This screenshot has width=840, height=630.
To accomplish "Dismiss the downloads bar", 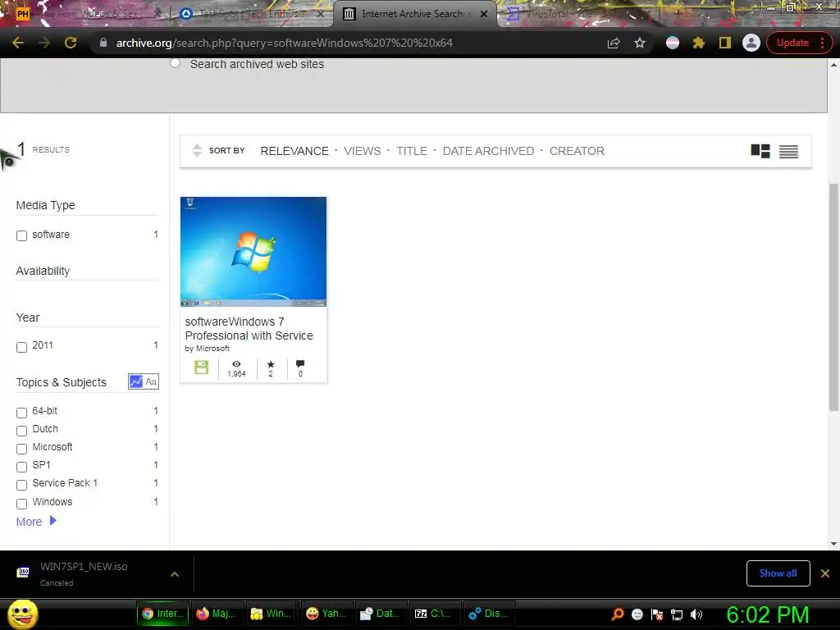I will click(825, 573).
